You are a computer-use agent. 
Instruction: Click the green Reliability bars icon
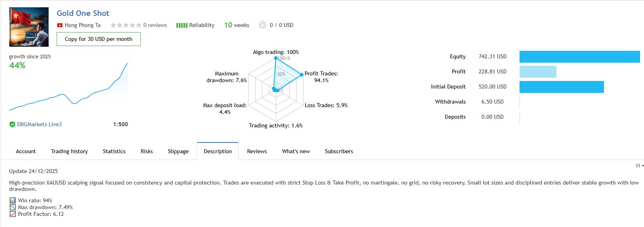pos(182,25)
